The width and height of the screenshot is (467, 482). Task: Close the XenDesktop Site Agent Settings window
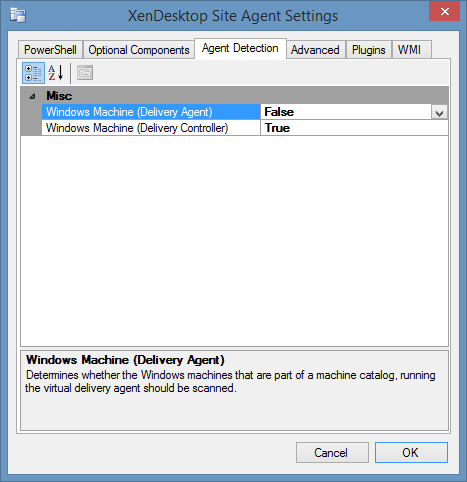click(x=444, y=12)
